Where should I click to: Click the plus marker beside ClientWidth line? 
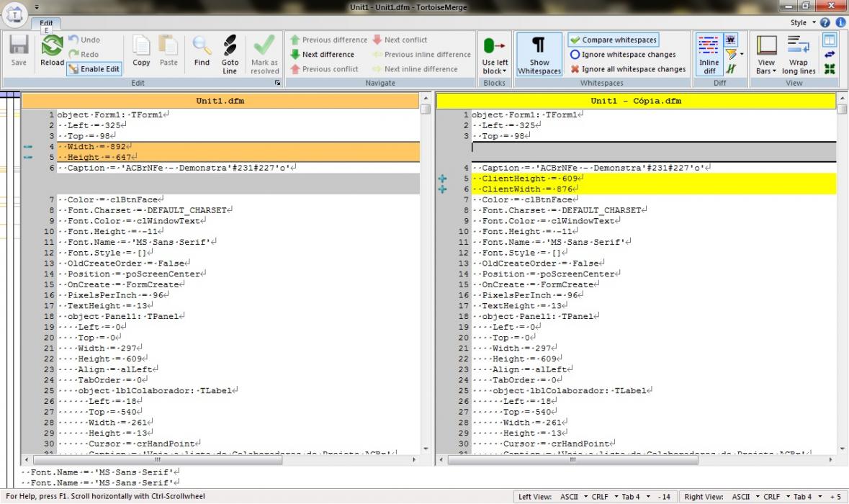coord(442,189)
